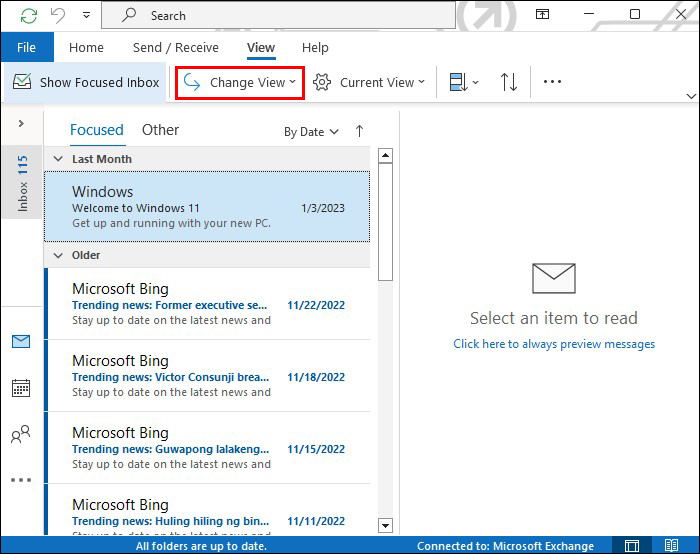Viewport: 700px width, 554px height.
Task: Click the All folders are up to date status
Action: coord(201,546)
